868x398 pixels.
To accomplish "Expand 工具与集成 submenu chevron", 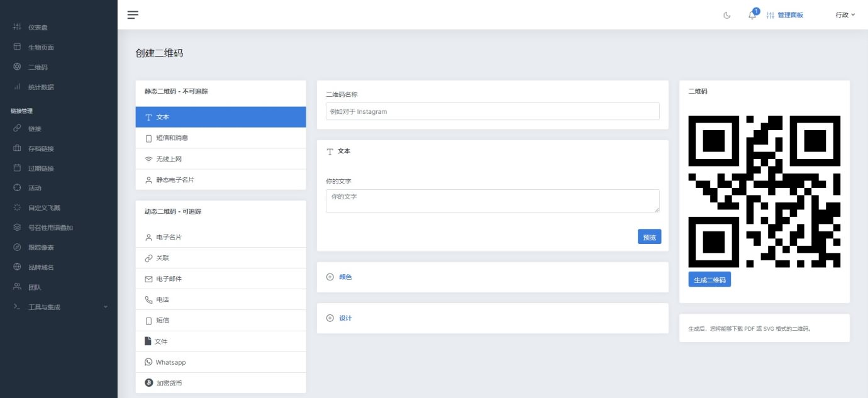I will pos(106,307).
